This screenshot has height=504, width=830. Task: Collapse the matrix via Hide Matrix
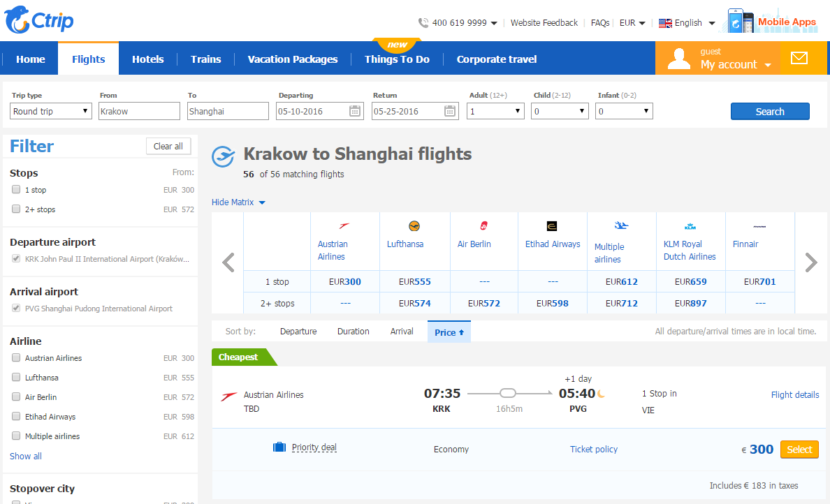click(x=238, y=202)
